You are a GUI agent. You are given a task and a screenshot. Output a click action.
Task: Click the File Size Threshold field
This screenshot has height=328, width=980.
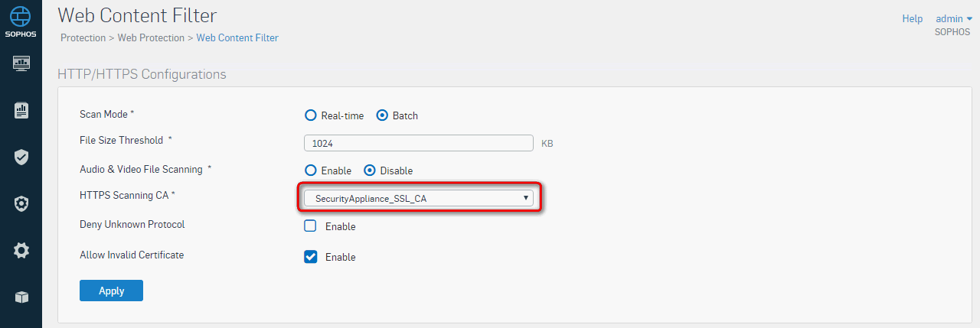point(419,143)
